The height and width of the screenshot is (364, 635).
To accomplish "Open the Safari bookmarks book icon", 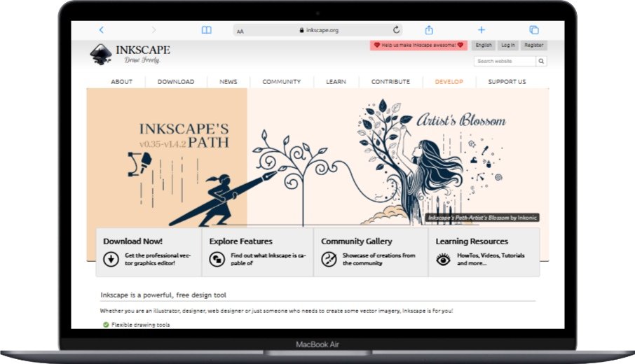I will 207,30.
